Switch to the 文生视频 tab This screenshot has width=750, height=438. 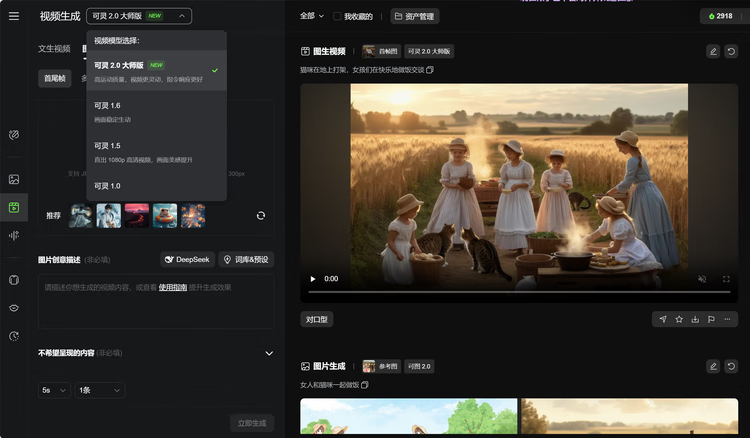tap(55, 49)
